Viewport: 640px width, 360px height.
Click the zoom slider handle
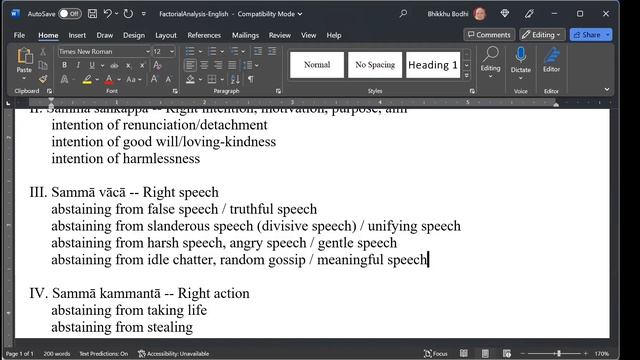[x=559, y=353]
